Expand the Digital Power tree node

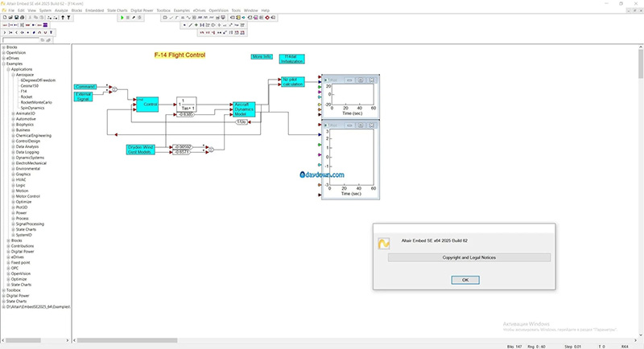[x=4, y=295]
